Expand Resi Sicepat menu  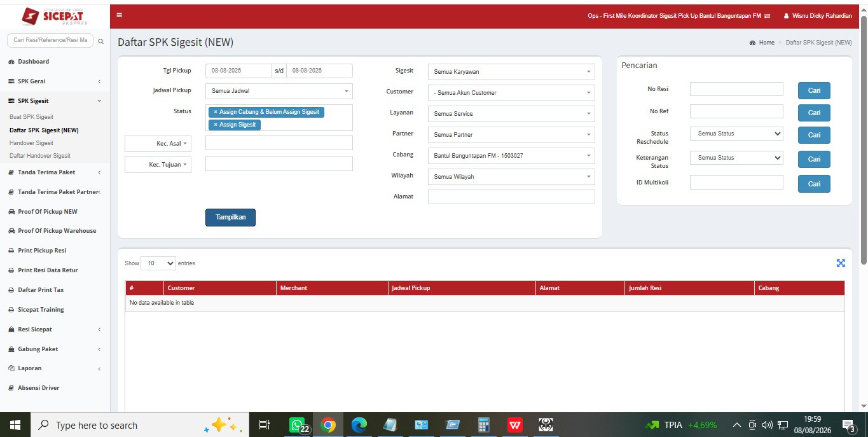(x=55, y=329)
